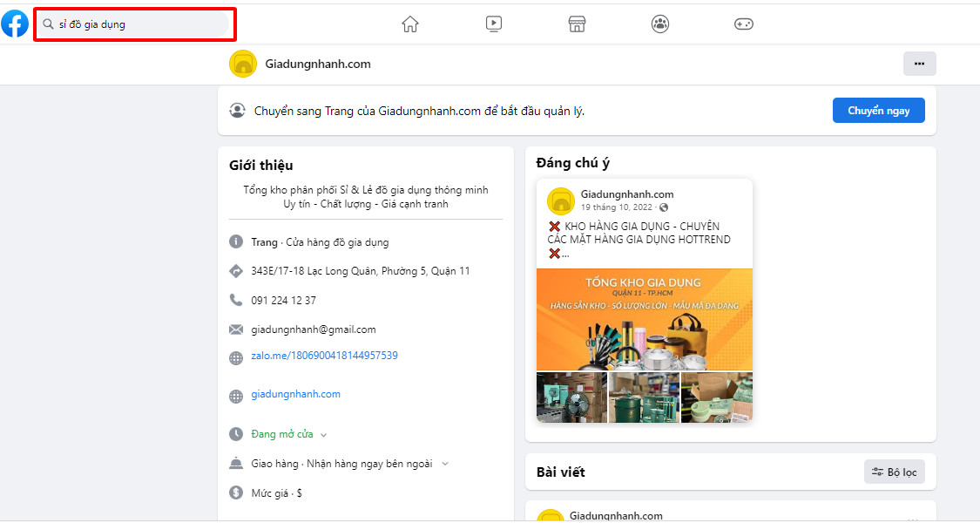
Task: Click the Chuyển ngay button
Action: pyautogui.click(x=878, y=111)
